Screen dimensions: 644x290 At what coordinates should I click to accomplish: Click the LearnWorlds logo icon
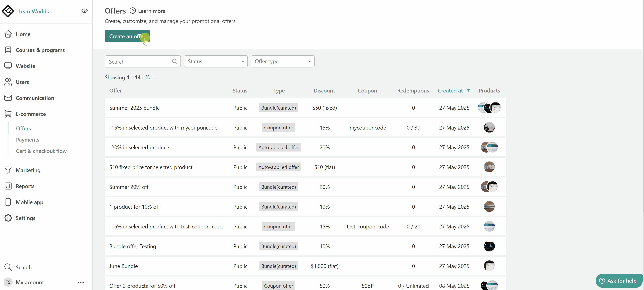8,11
